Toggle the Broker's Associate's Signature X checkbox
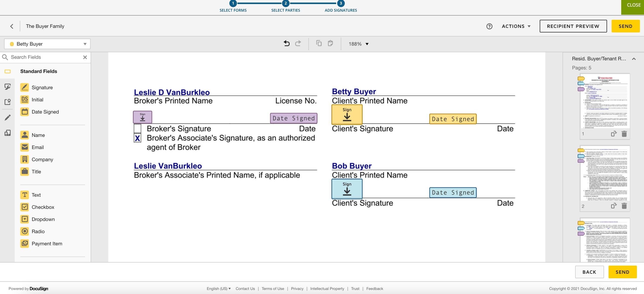Screen dimensions: 644x294 (x=137, y=138)
